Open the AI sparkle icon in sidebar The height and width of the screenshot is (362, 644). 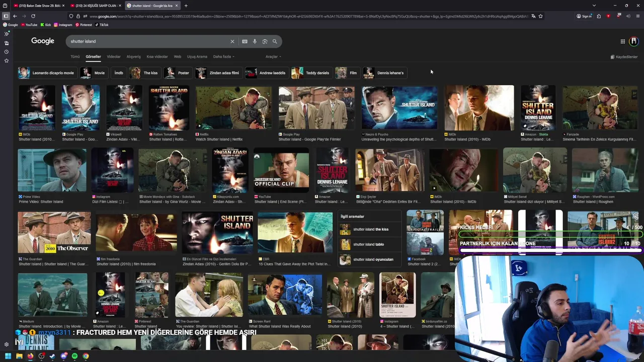(7, 34)
